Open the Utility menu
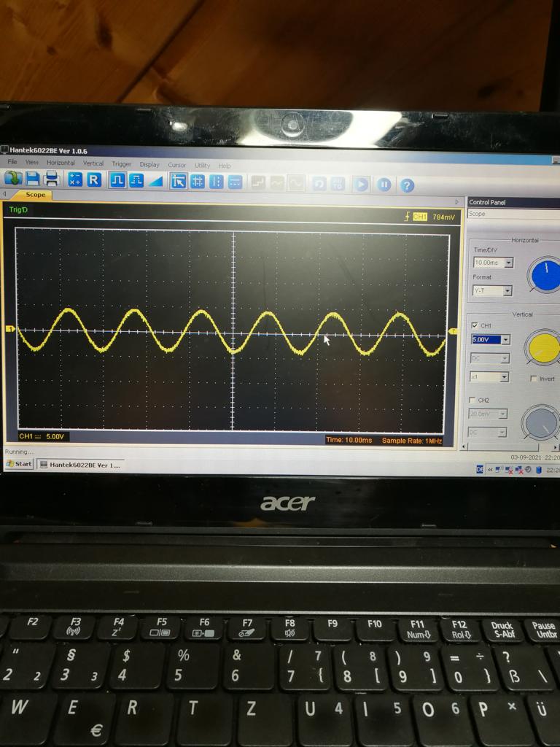The height and width of the screenshot is (747, 560). [203, 166]
